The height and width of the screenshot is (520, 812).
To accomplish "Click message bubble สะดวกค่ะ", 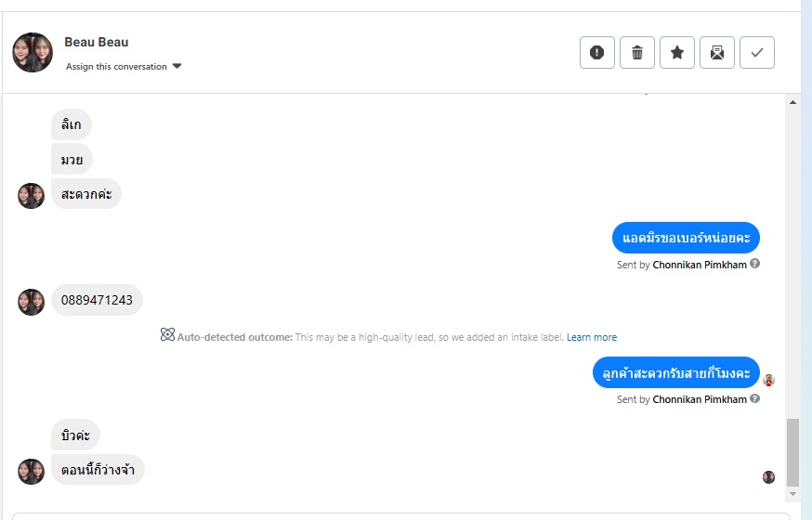I will (86, 194).
